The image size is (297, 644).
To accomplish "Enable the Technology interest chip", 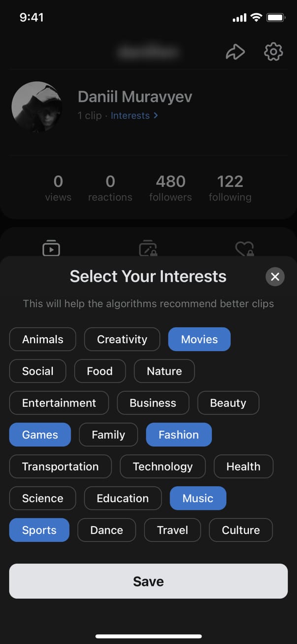I will coord(163,467).
